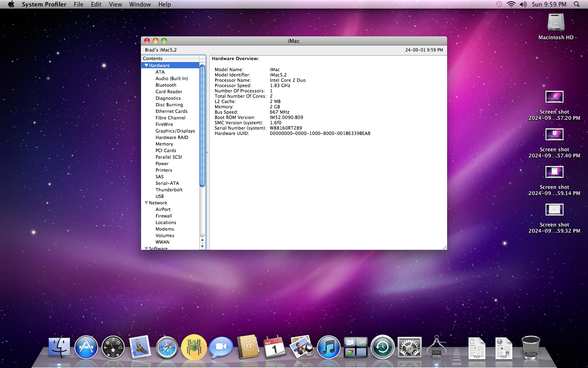This screenshot has width=588, height=368.
Task: Open Mail stamp icon in dock
Action: click(140, 347)
